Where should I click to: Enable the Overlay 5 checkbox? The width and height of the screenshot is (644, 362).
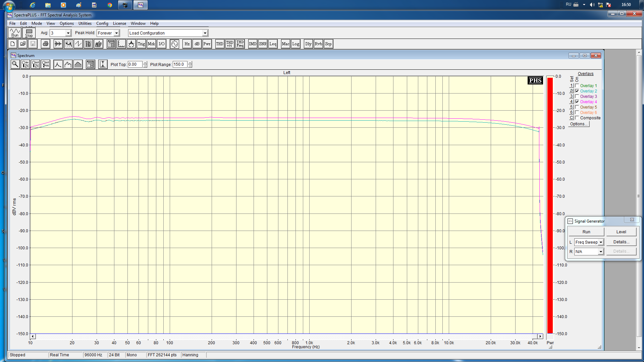tap(577, 107)
